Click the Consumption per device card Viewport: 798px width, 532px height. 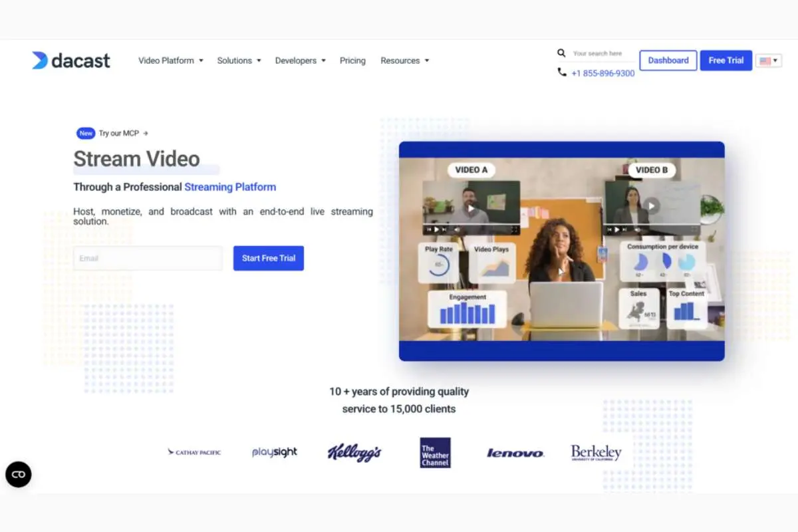(x=662, y=260)
